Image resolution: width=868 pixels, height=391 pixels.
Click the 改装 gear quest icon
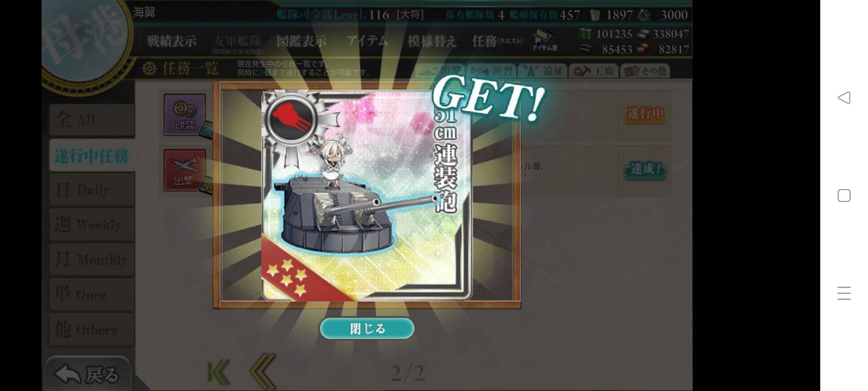tap(185, 114)
